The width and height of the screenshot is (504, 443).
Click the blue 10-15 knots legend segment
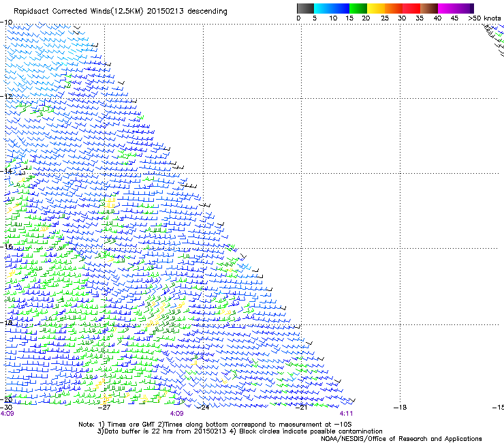click(x=341, y=8)
